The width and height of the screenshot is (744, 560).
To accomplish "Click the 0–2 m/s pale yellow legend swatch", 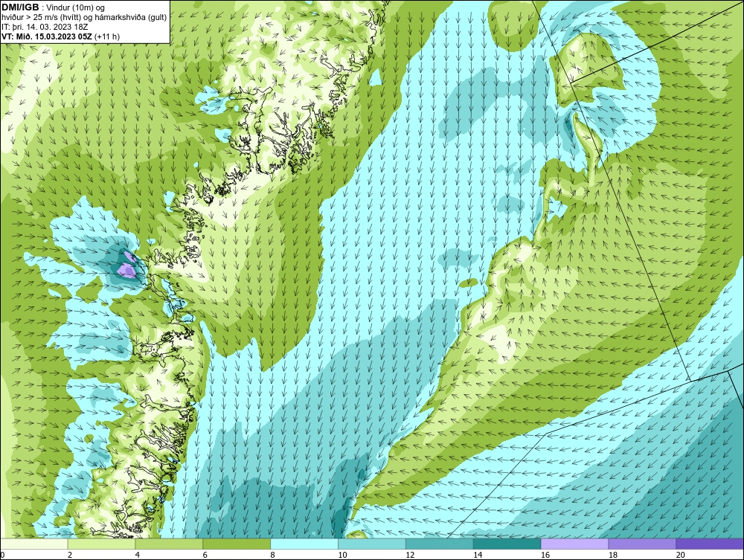I will coord(34,544).
